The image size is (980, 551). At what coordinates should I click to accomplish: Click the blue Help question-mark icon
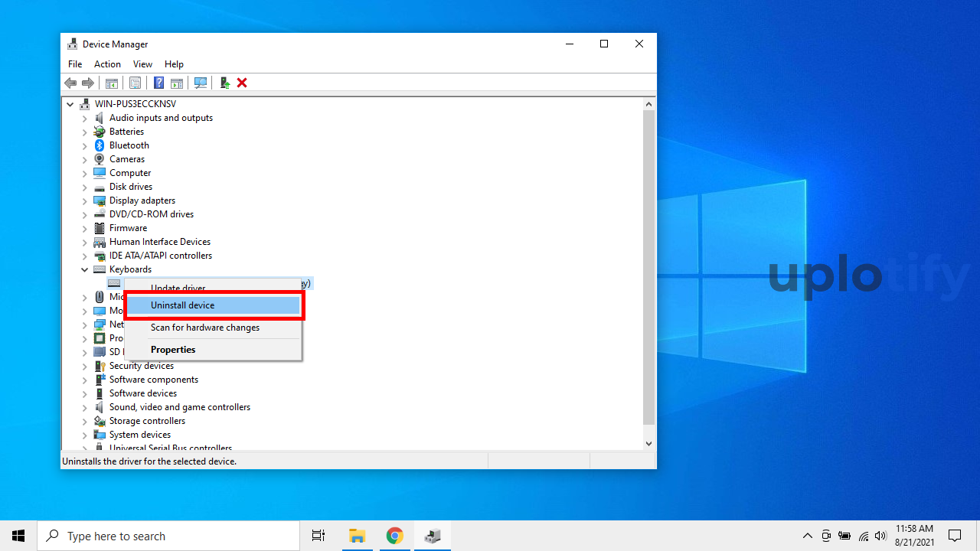tap(158, 83)
